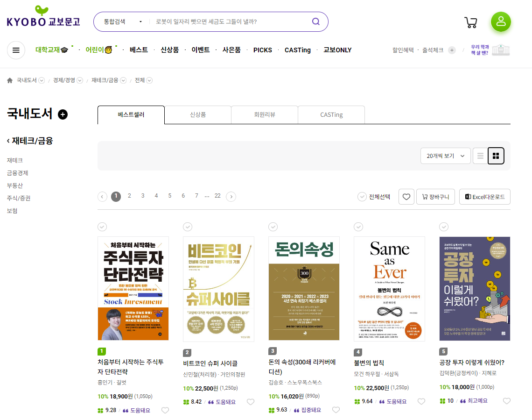The height and width of the screenshot is (420, 532).
Task: Select the 회원리뷰 tab
Action: coord(265,115)
